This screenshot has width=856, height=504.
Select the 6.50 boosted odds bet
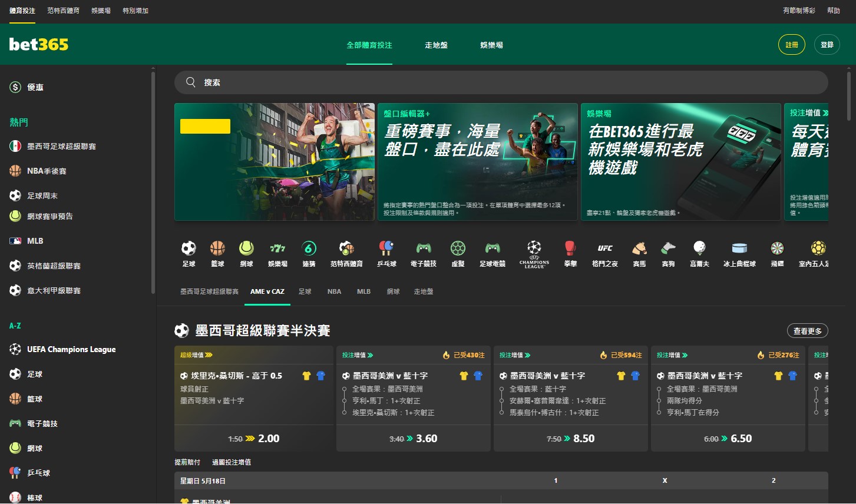click(728, 439)
